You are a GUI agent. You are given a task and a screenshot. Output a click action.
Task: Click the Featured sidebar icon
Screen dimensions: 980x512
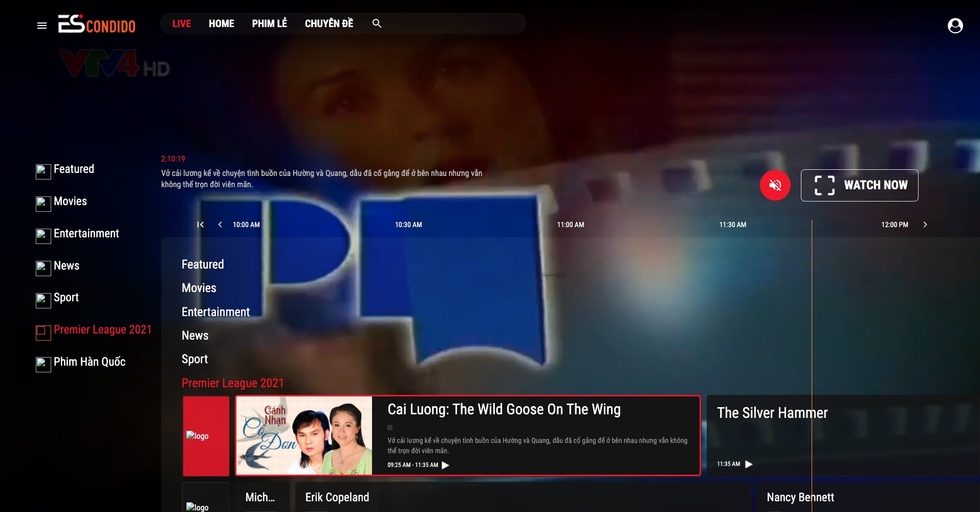43,172
